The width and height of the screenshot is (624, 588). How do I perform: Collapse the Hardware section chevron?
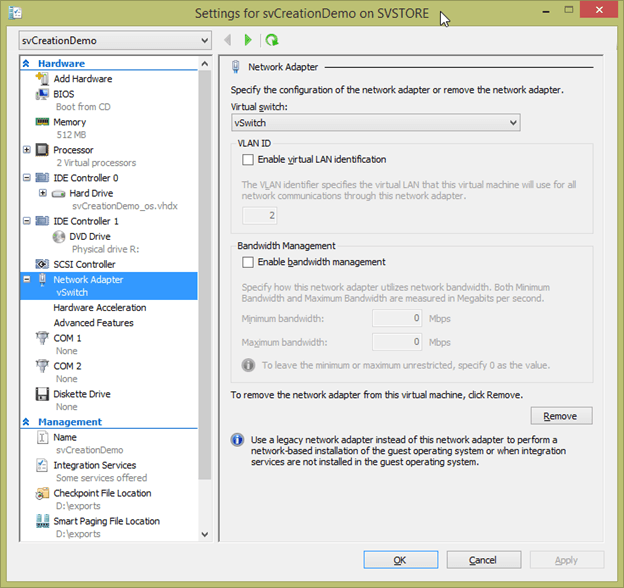(26, 63)
